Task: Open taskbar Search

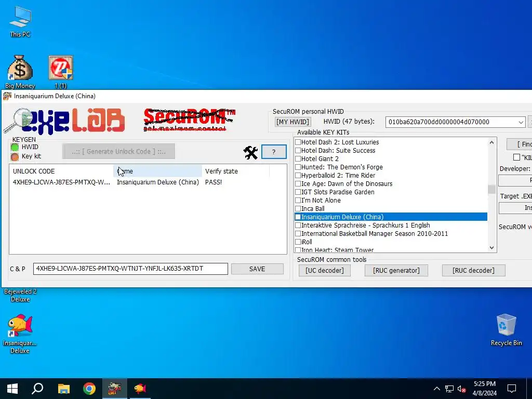Action: [37, 389]
